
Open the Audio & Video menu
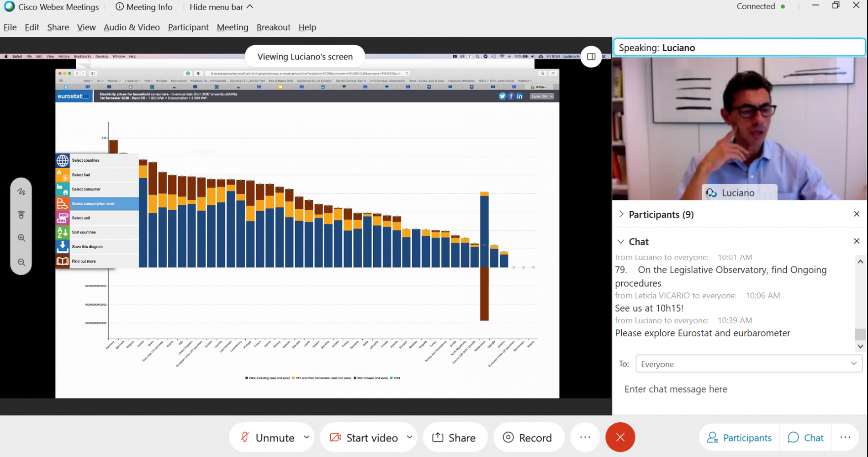pyautogui.click(x=132, y=27)
